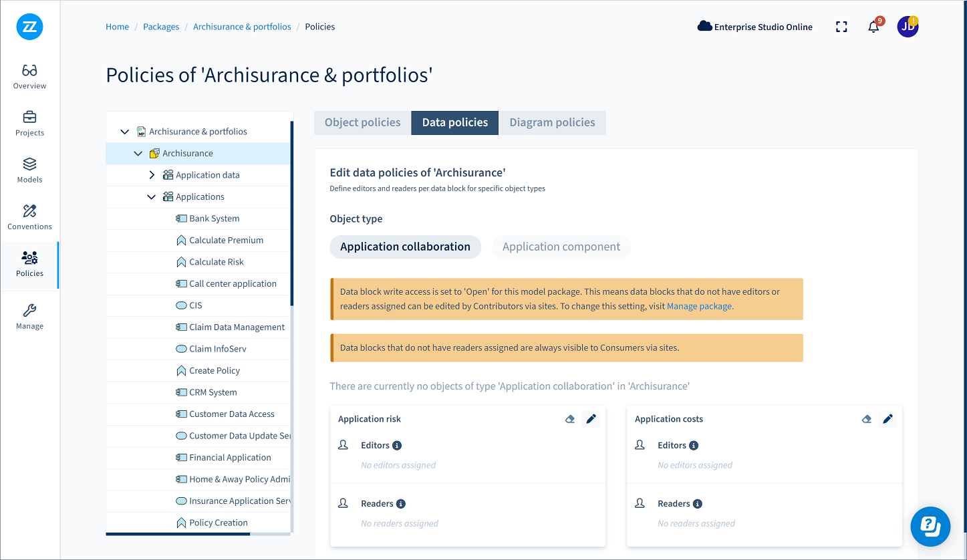967x560 pixels.
Task: Edit the Application costs data block
Action: click(887, 419)
